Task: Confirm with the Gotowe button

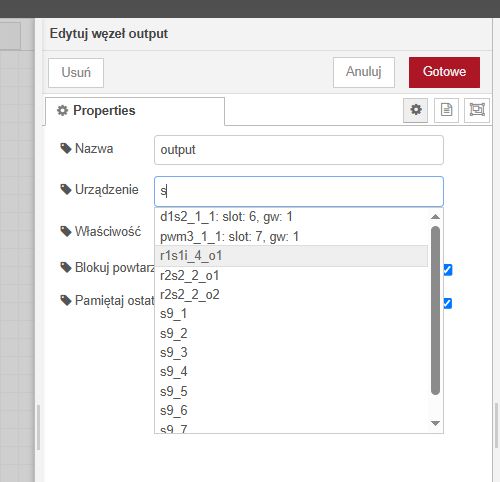Action: tap(444, 72)
